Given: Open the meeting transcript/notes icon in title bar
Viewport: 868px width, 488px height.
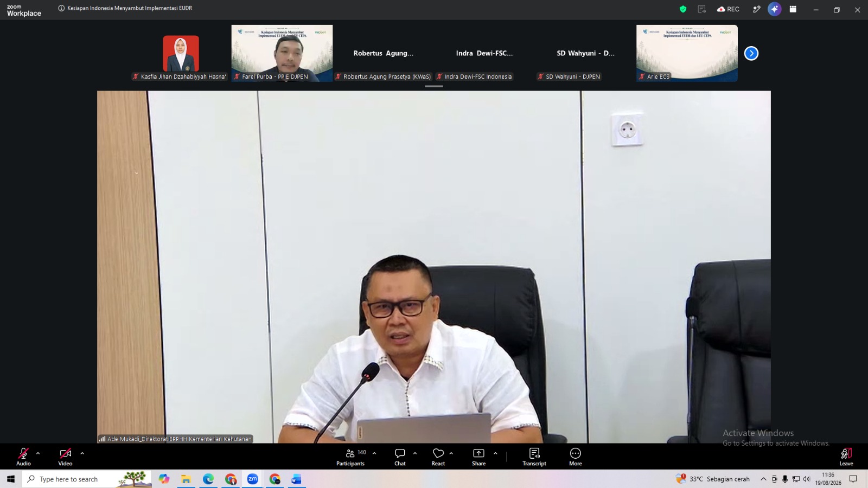Looking at the screenshot, I should pos(701,9).
